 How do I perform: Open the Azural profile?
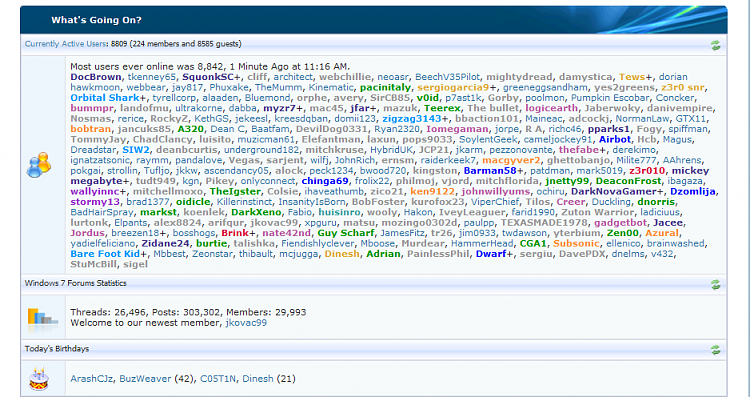tap(662, 233)
